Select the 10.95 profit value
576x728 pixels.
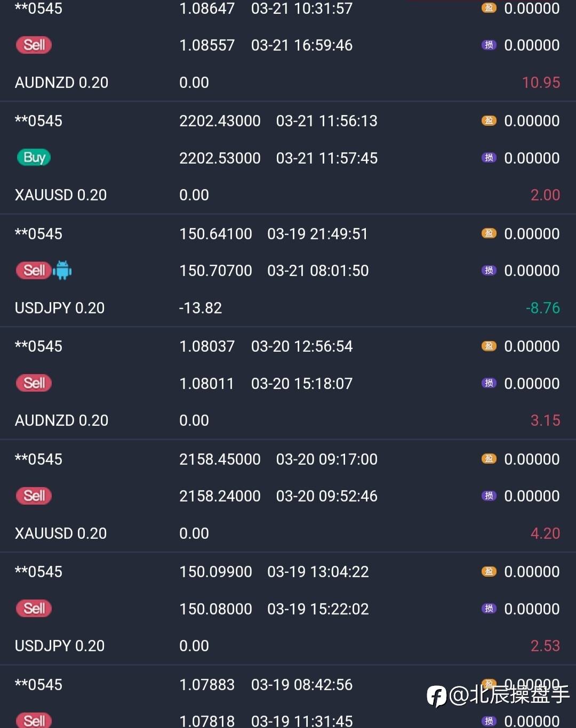[x=541, y=83]
